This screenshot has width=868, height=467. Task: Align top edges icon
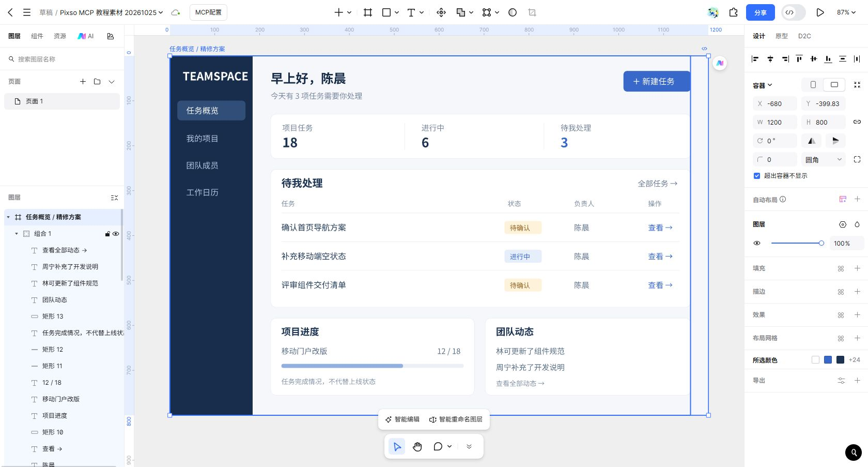(799, 59)
